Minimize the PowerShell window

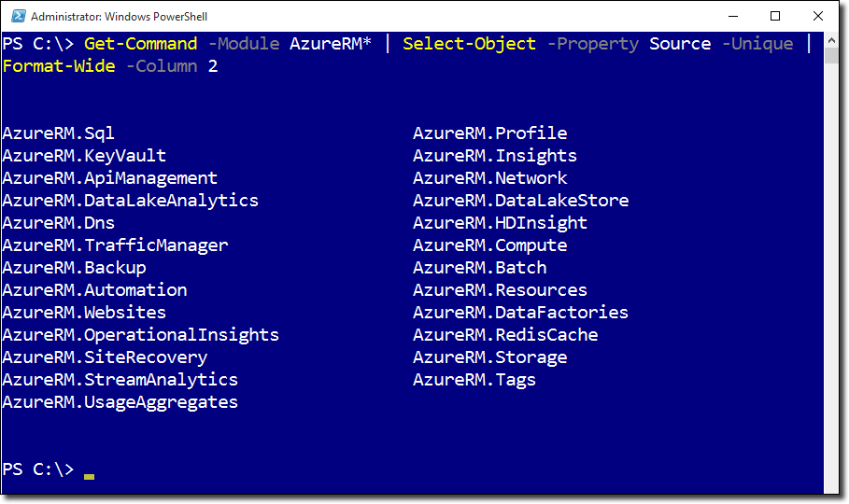(x=733, y=16)
